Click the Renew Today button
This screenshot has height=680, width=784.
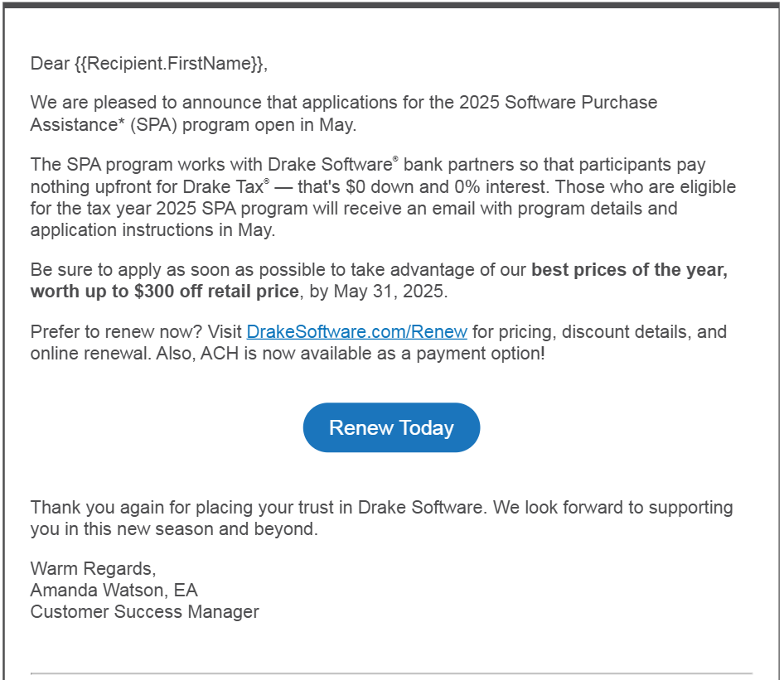(391, 427)
